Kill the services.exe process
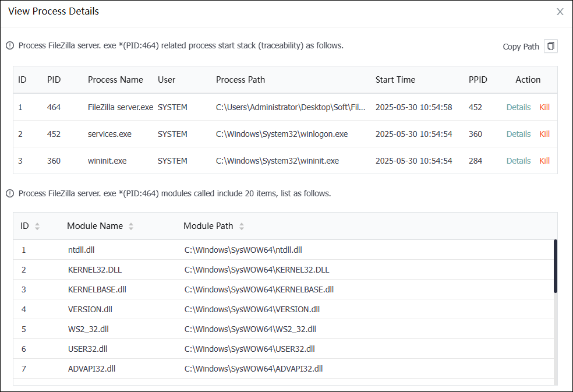The image size is (573, 392). pyautogui.click(x=544, y=134)
